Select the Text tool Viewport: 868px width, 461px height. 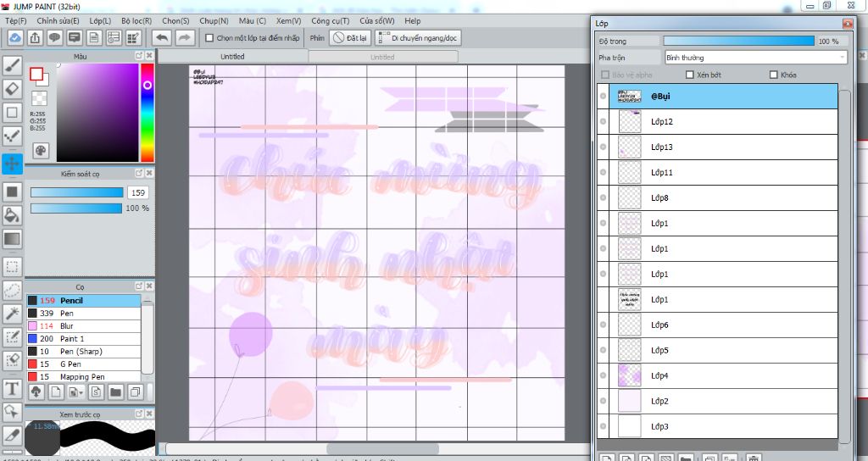12,388
